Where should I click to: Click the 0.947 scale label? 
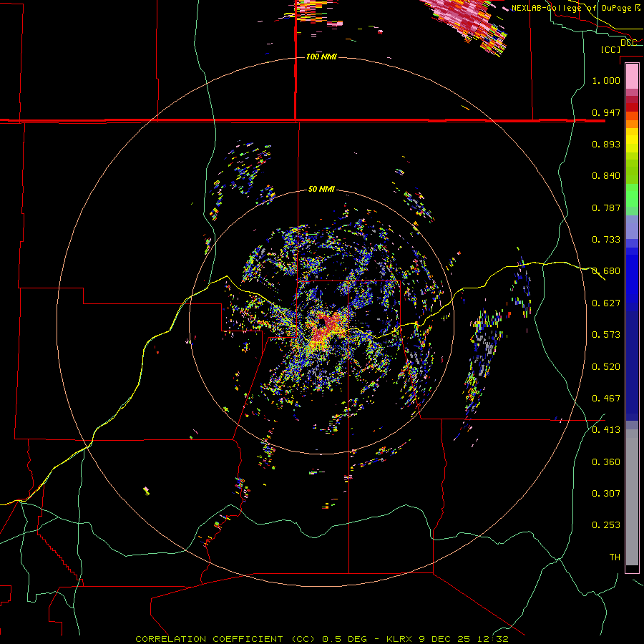(606, 112)
